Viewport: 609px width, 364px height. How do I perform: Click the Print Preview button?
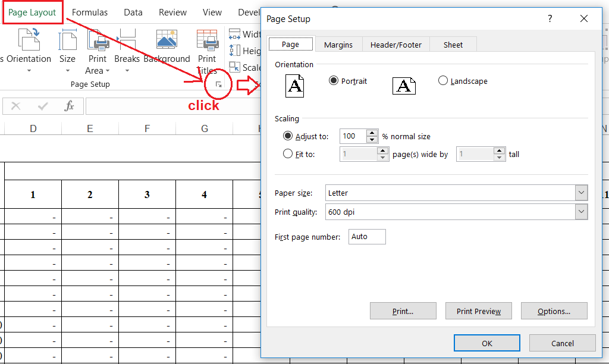click(478, 310)
